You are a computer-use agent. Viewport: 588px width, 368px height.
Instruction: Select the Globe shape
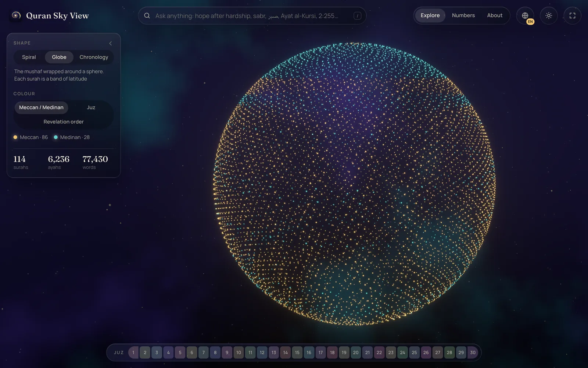pyautogui.click(x=59, y=57)
